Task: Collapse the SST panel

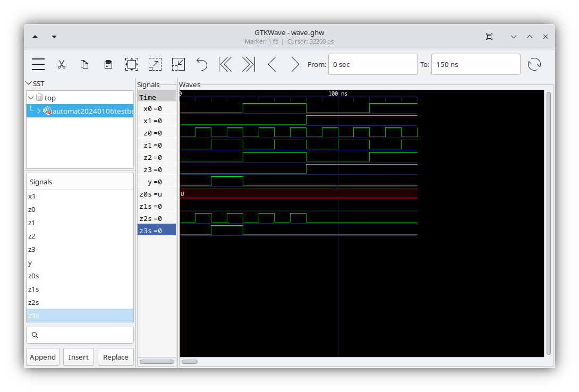Action: pos(29,83)
